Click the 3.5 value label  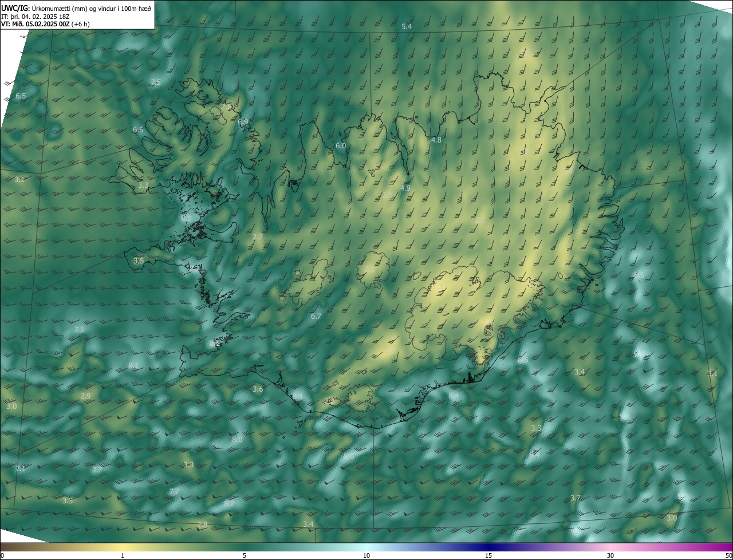[x=139, y=261]
